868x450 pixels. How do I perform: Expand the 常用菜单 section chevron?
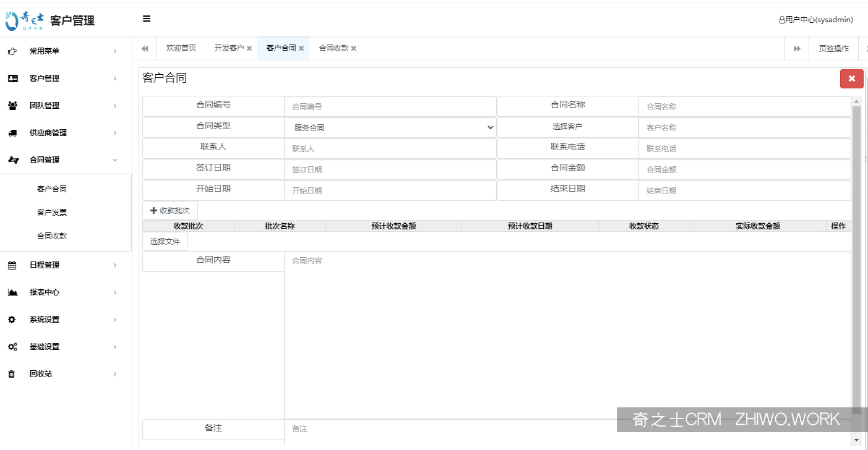[114, 51]
